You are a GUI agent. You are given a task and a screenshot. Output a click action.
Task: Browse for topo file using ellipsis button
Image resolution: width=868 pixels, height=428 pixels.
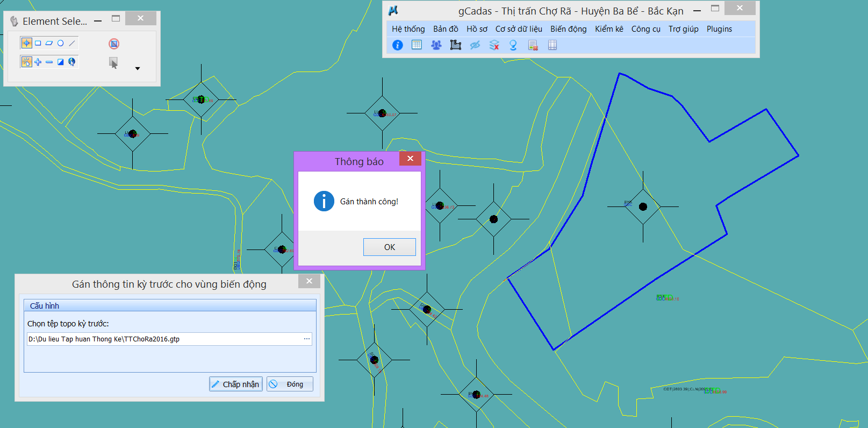click(x=307, y=339)
